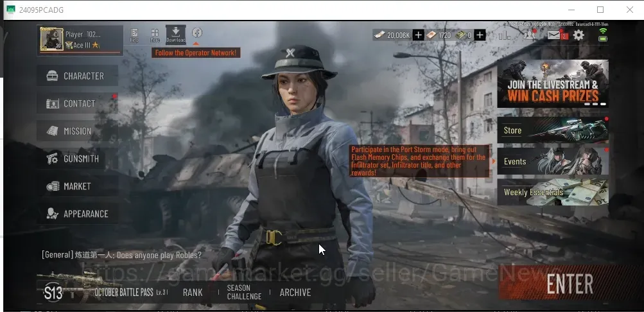Open the Gunsmith menu
This screenshot has height=312, width=644.
coord(78,159)
